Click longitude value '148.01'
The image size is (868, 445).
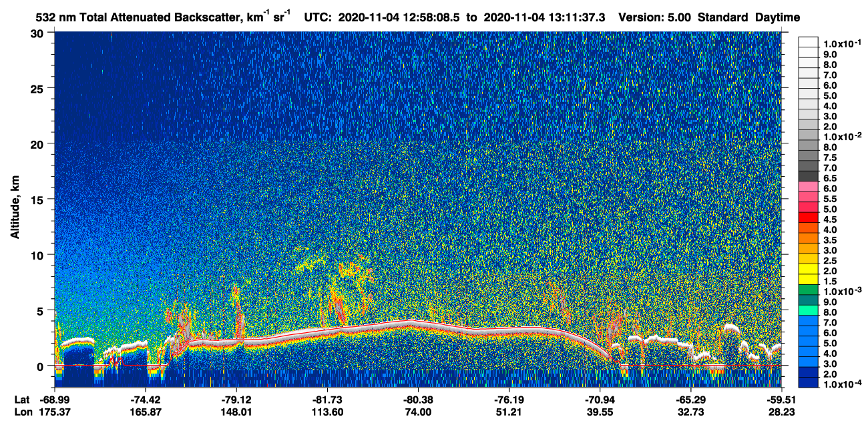[236, 412]
